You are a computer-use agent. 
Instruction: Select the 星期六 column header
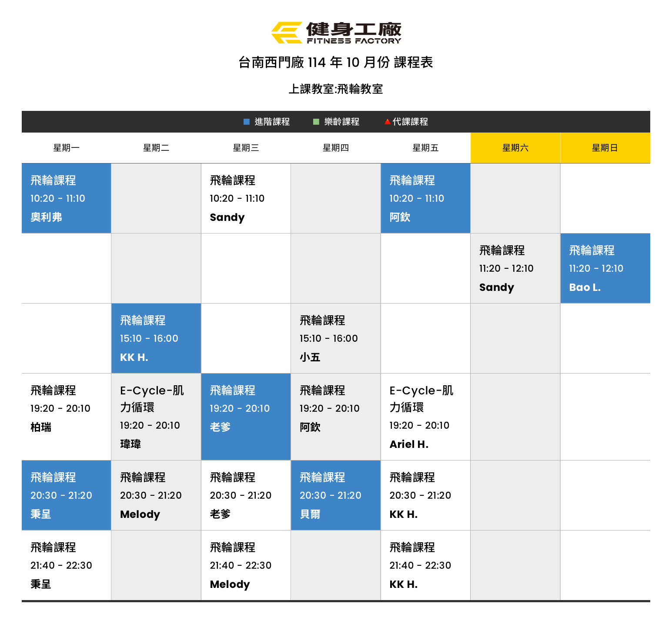[515, 148]
